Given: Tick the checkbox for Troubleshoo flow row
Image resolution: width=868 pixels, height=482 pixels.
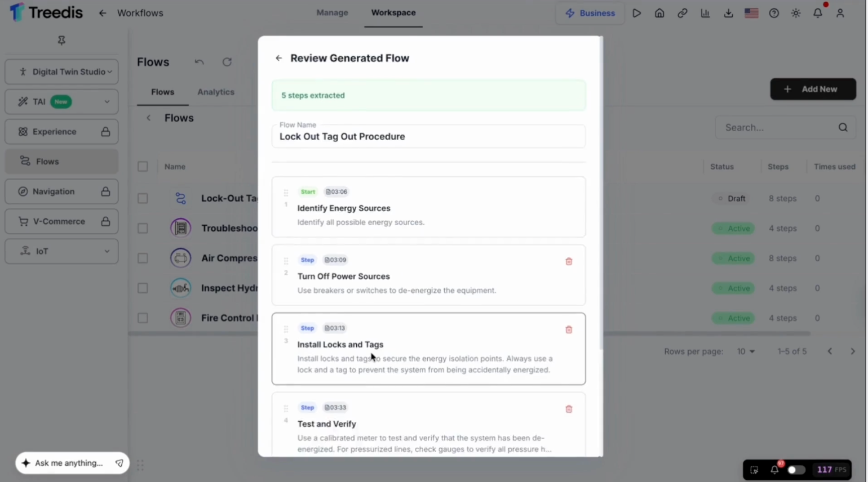Looking at the screenshot, I should coord(143,229).
